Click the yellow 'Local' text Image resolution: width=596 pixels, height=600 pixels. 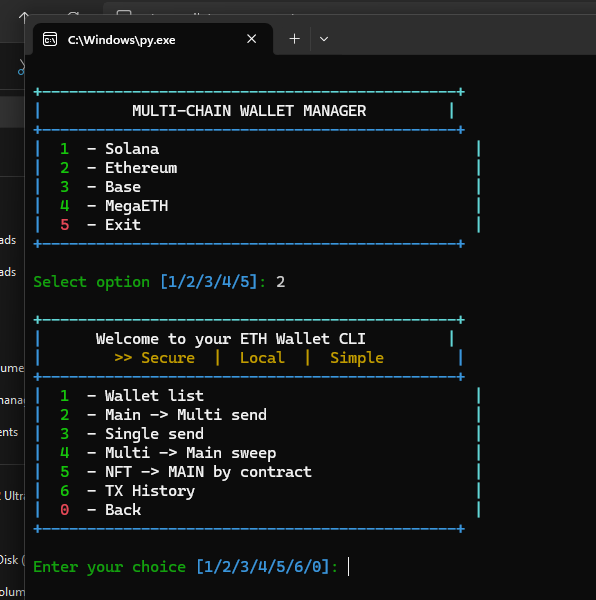[262, 358]
